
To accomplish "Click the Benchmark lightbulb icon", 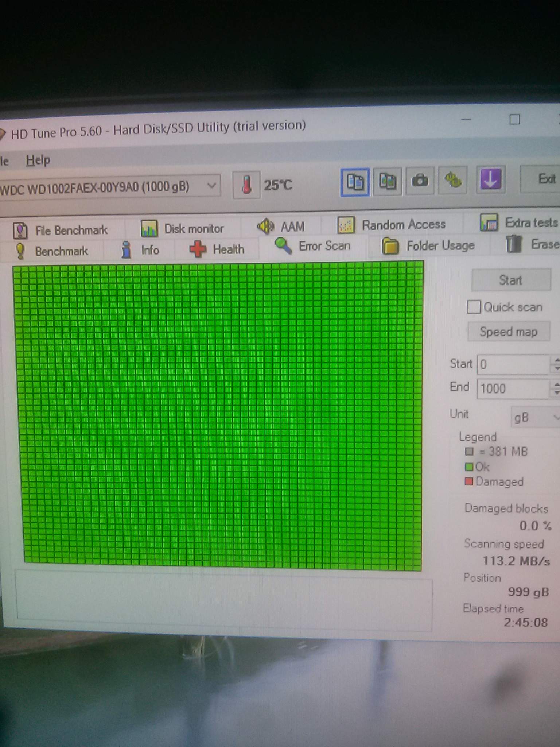I will (20, 251).
